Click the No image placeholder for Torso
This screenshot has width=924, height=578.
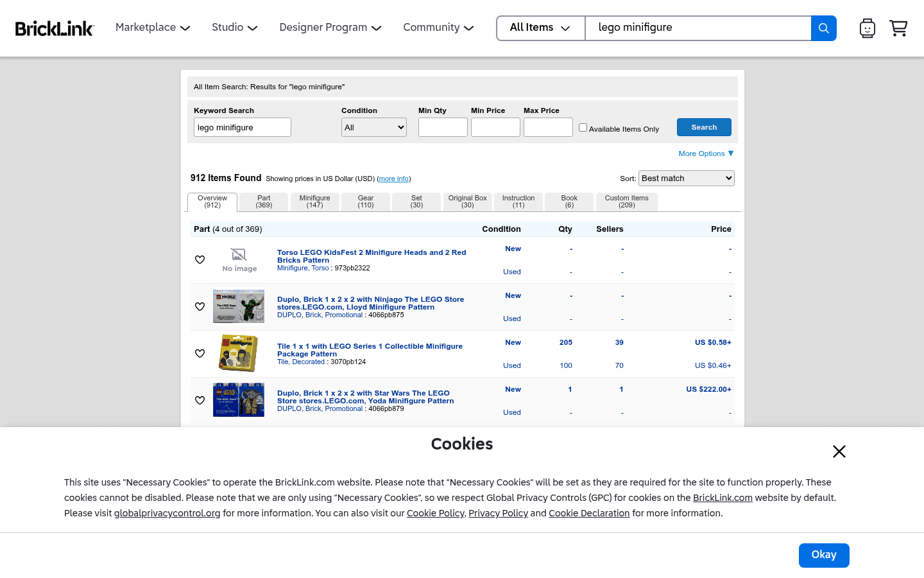tap(239, 260)
